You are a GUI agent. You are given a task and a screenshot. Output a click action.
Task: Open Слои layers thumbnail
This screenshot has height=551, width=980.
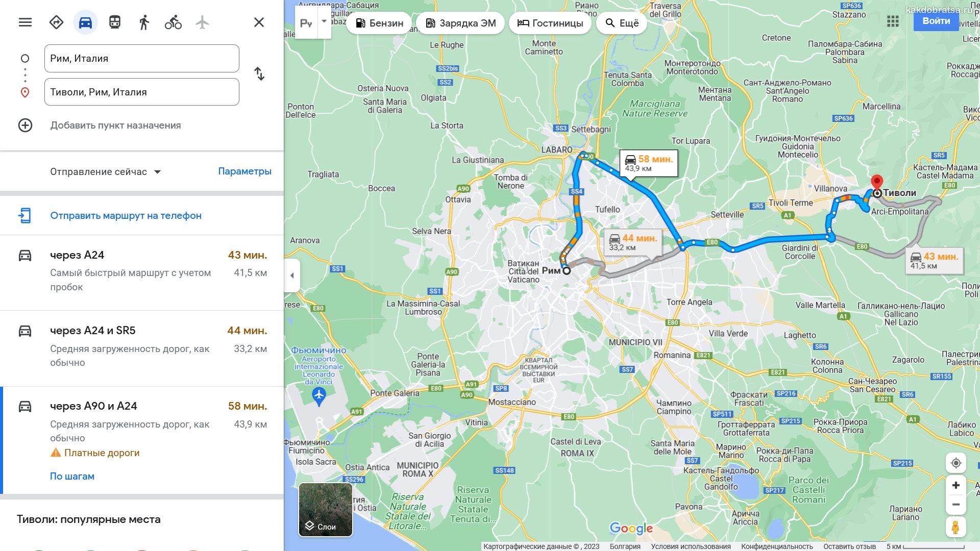click(x=326, y=510)
